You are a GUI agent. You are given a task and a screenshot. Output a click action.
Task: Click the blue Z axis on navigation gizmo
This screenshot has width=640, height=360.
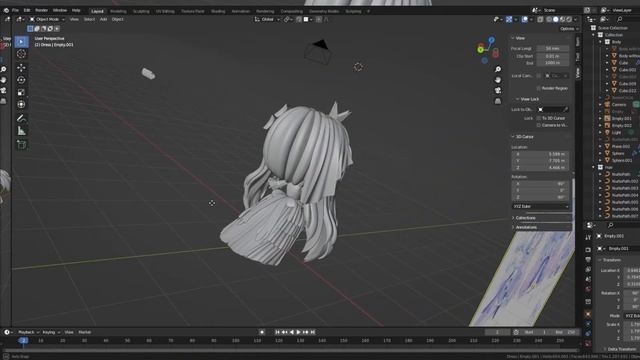pos(491,40)
